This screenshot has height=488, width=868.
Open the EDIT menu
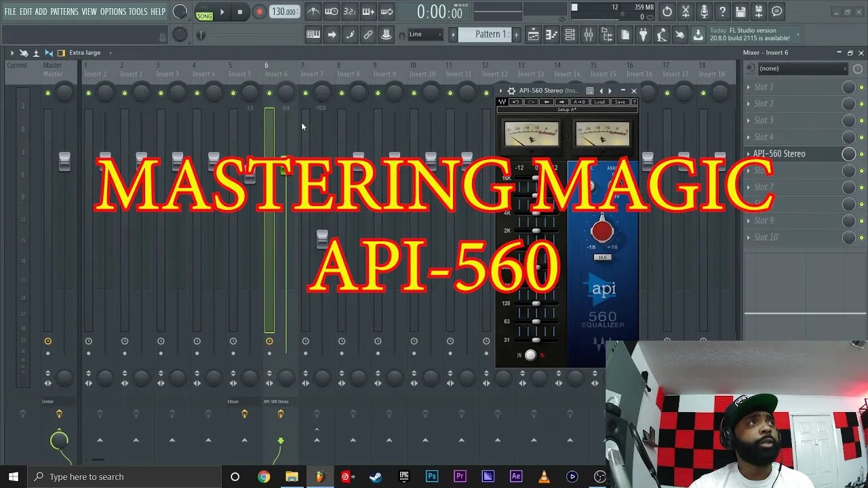pyautogui.click(x=26, y=12)
